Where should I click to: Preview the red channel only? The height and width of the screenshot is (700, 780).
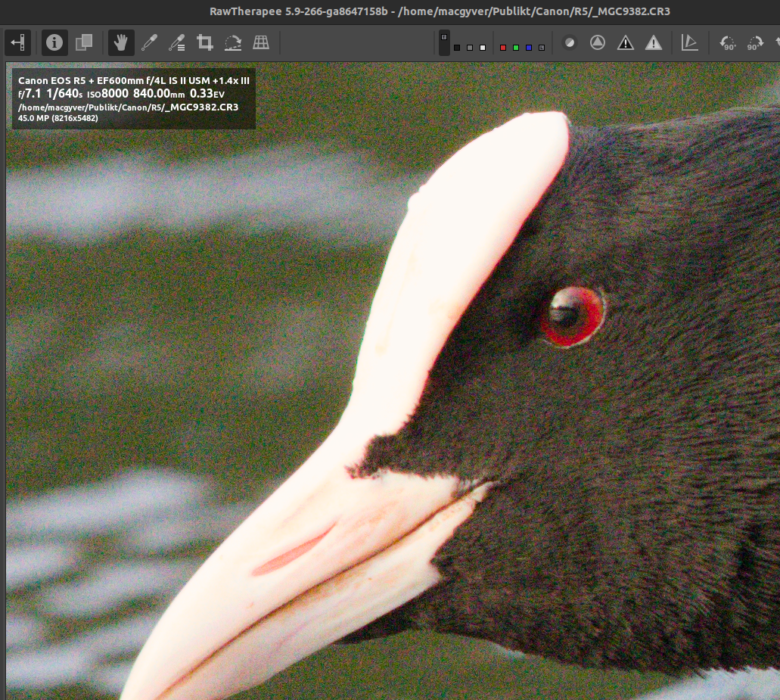coord(502,48)
